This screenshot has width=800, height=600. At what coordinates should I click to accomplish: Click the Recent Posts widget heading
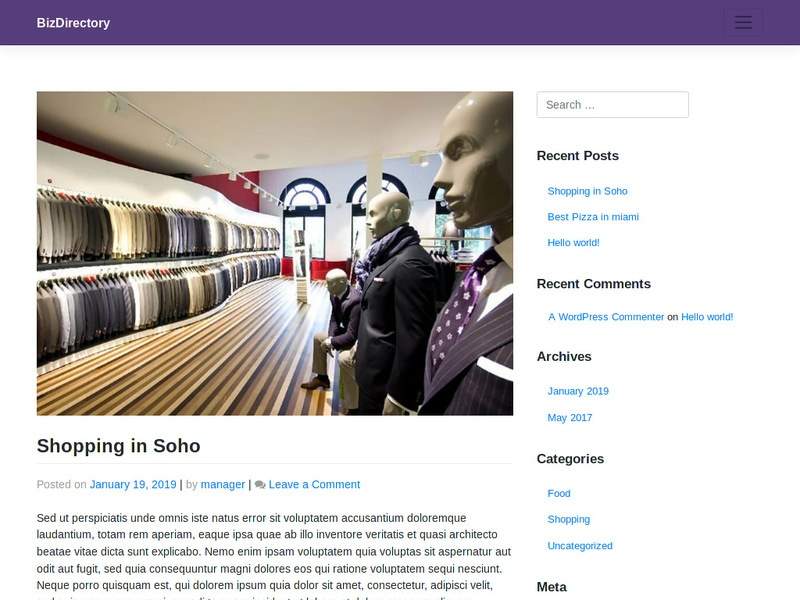click(x=578, y=156)
